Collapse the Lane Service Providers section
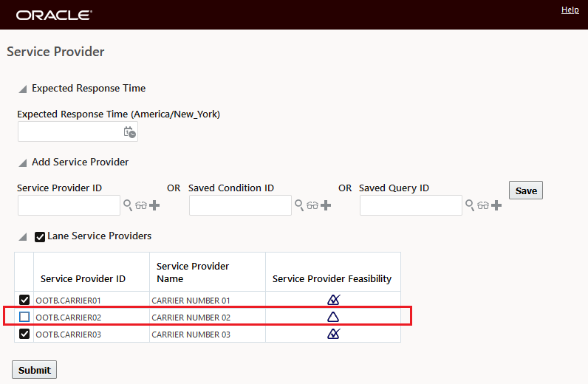The width and height of the screenshot is (588, 384). [x=23, y=237]
